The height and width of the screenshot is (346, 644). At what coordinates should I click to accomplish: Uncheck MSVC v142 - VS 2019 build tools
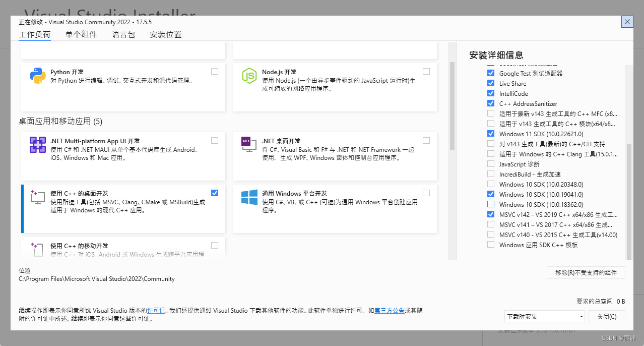pyautogui.click(x=491, y=214)
